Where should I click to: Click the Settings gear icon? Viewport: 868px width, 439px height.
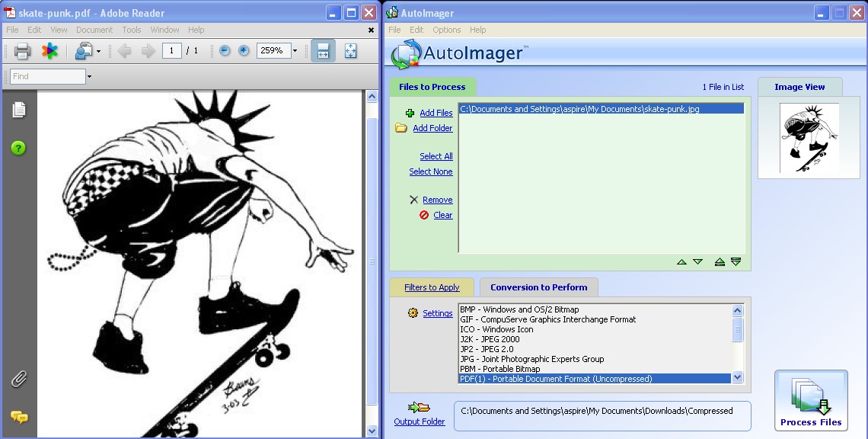pos(413,313)
